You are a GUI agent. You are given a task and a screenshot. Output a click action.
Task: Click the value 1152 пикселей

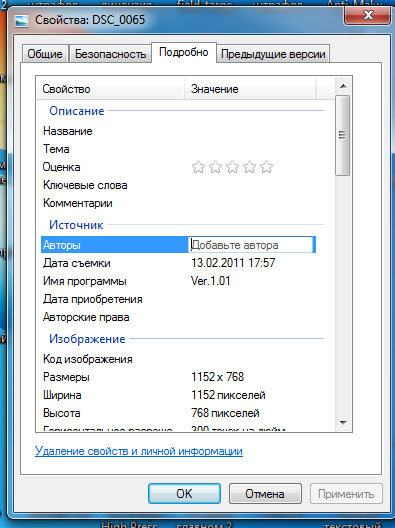tap(228, 395)
